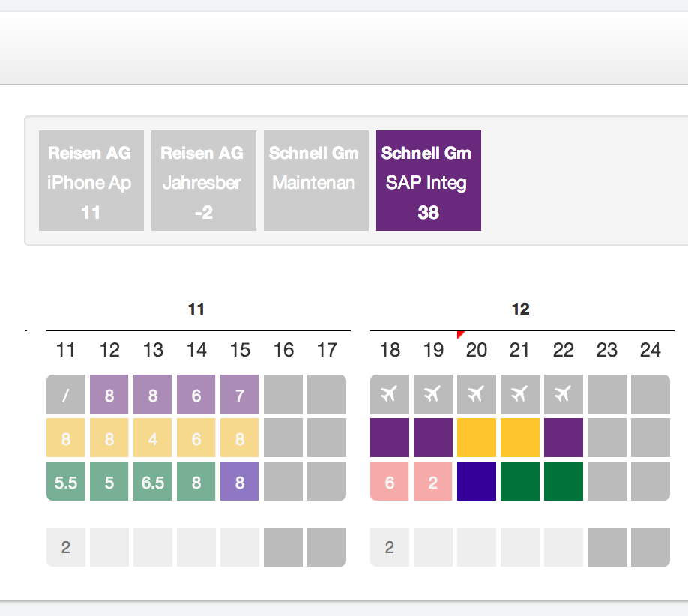688x616 pixels.
Task: Click the week 12 header label
Action: pos(520,309)
